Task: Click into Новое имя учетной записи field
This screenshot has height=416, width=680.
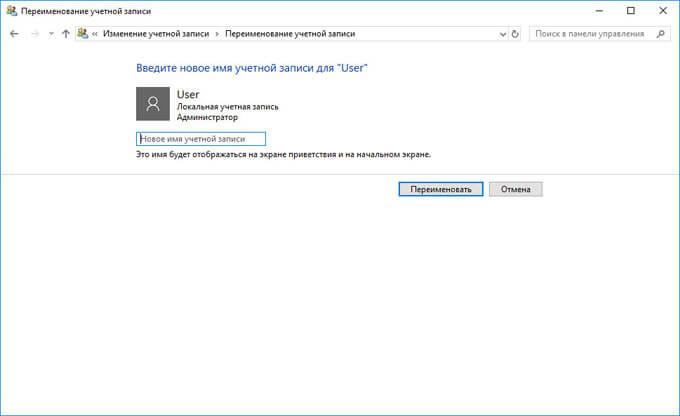Action: (201, 139)
